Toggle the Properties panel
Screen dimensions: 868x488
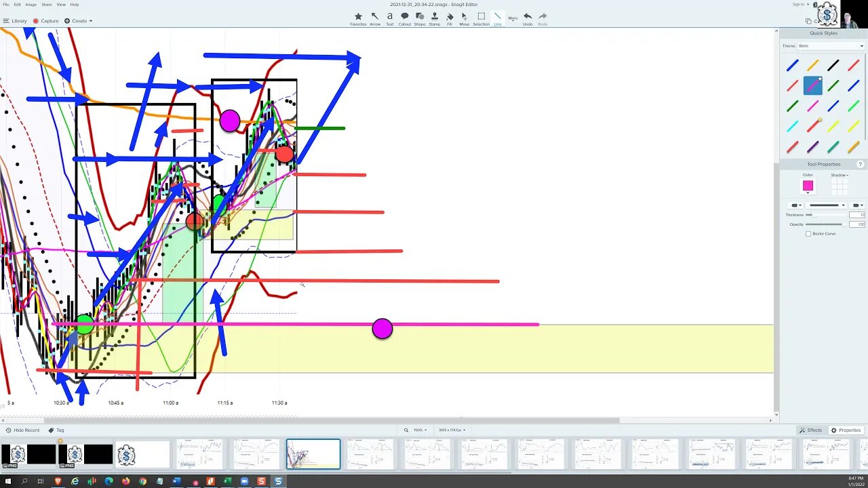point(846,430)
